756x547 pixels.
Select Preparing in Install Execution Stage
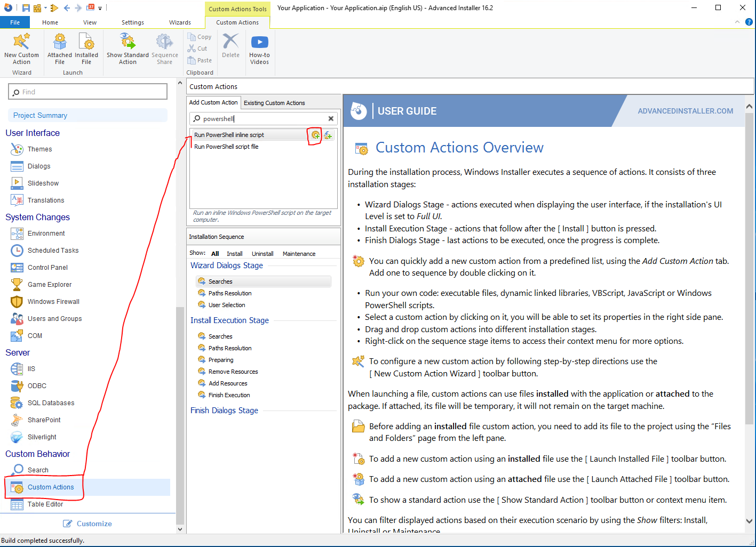(x=221, y=360)
